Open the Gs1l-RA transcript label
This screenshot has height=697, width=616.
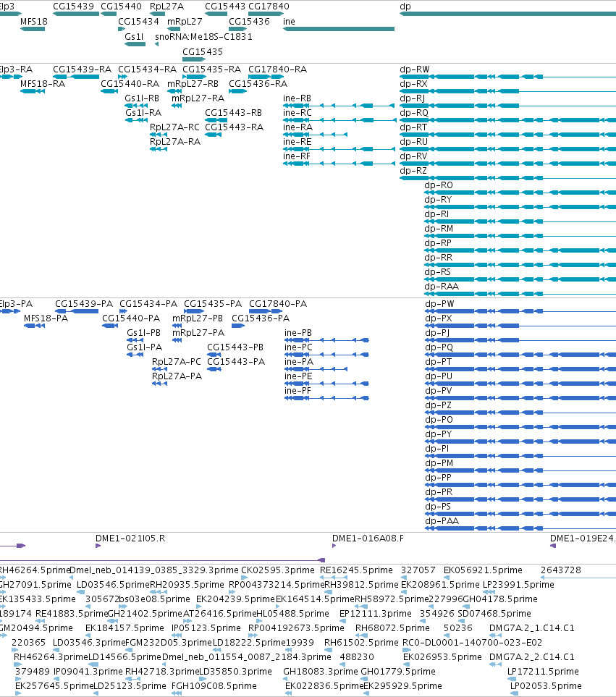(143, 112)
